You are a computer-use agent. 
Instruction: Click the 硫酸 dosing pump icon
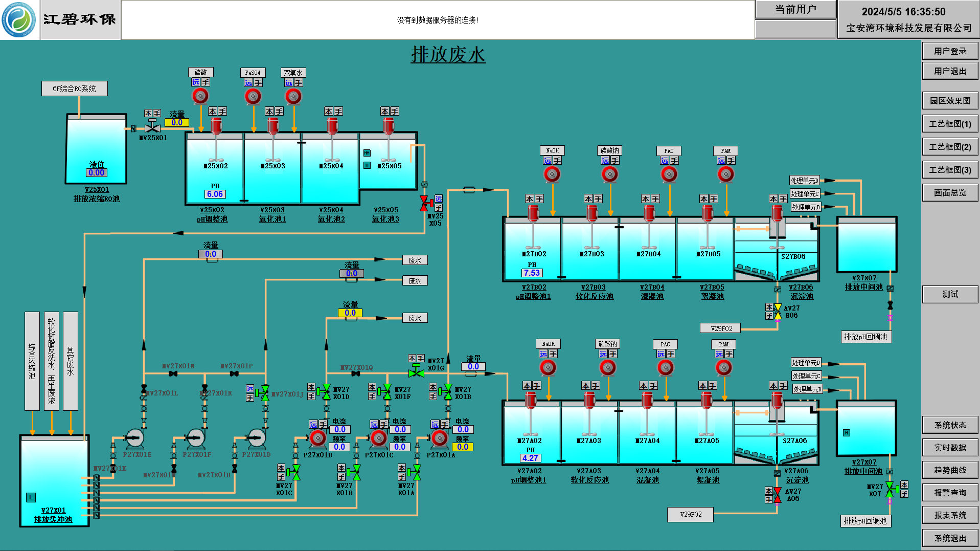(x=200, y=96)
